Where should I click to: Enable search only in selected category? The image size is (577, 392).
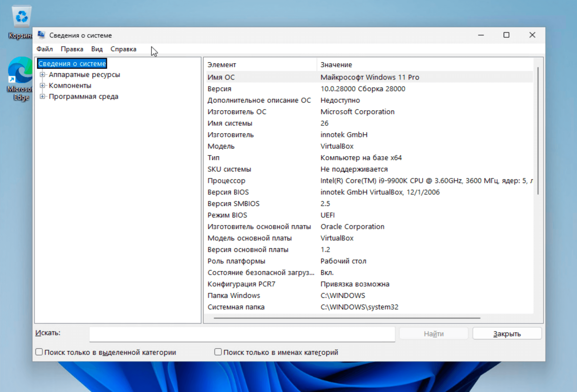tap(39, 352)
